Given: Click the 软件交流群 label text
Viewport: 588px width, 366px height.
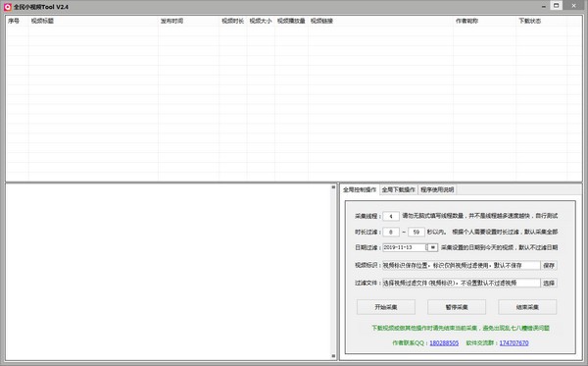Looking at the screenshot, I should click(x=482, y=343).
